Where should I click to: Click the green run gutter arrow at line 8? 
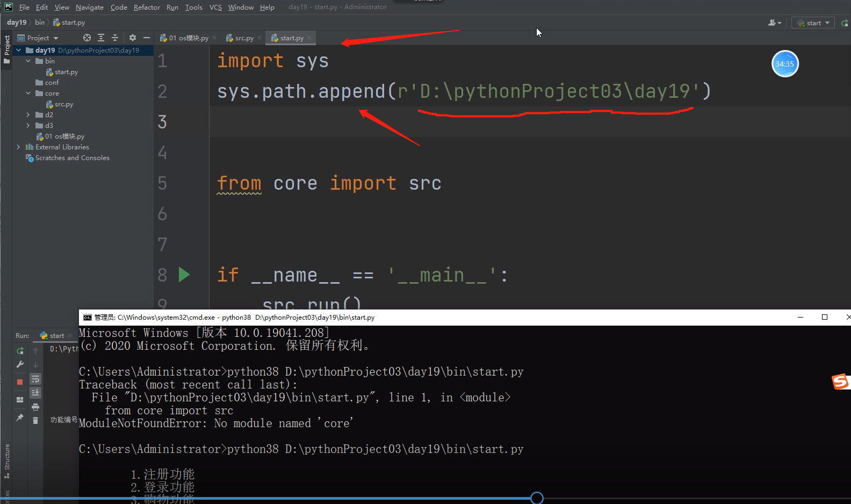coord(184,275)
